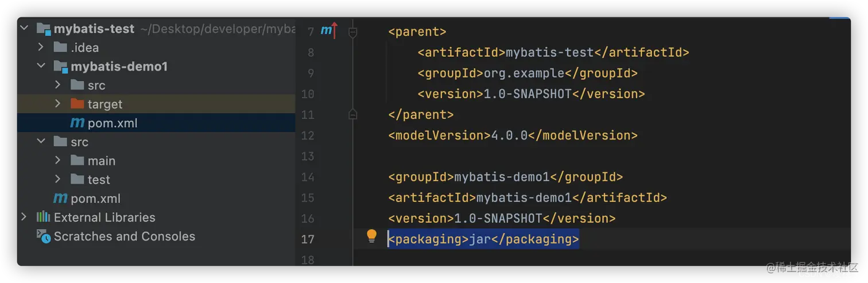
Task: Expand the target folder
Action: coord(58,104)
